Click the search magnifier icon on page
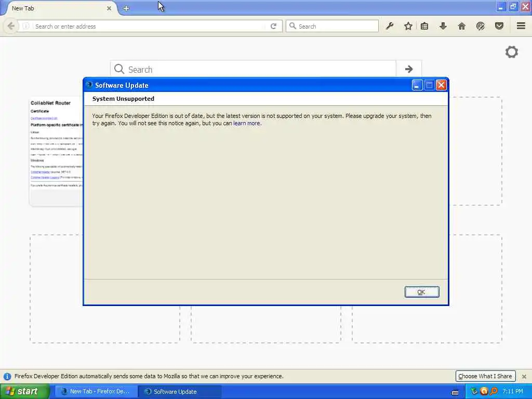The width and height of the screenshot is (532, 399). point(119,69)
